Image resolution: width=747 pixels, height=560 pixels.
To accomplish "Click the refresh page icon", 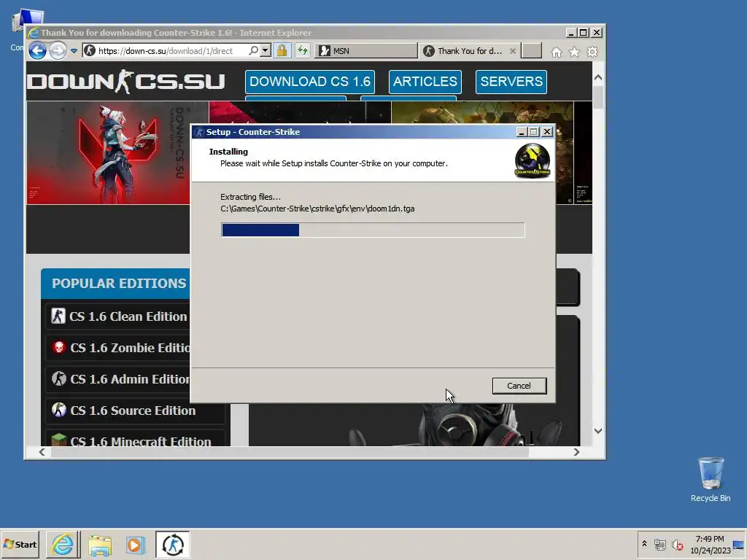I will 303,50.
